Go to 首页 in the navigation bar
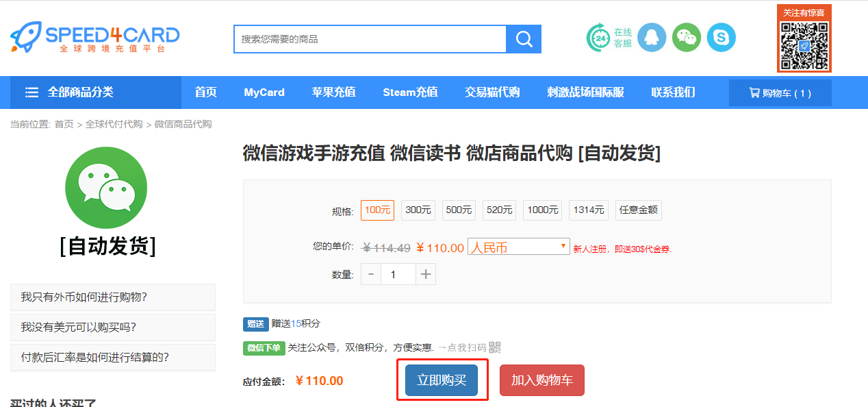 205,92
